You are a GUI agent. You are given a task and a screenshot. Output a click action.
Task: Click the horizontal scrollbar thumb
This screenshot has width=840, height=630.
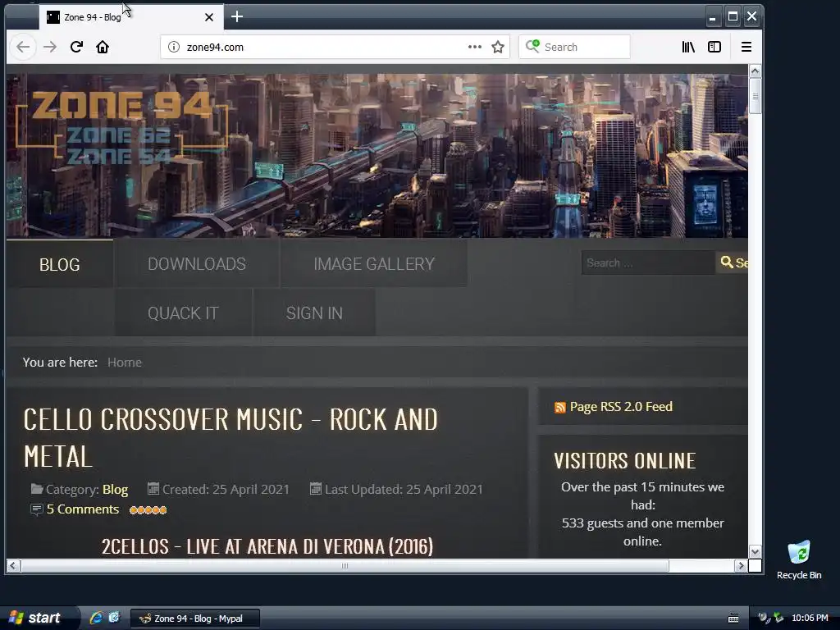(345, 566)
